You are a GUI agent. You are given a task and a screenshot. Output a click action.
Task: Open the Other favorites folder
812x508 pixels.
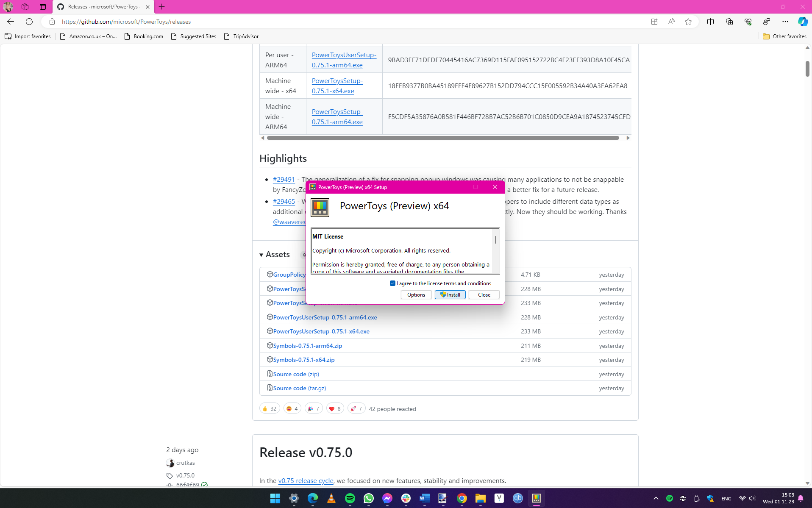(784, 36)
